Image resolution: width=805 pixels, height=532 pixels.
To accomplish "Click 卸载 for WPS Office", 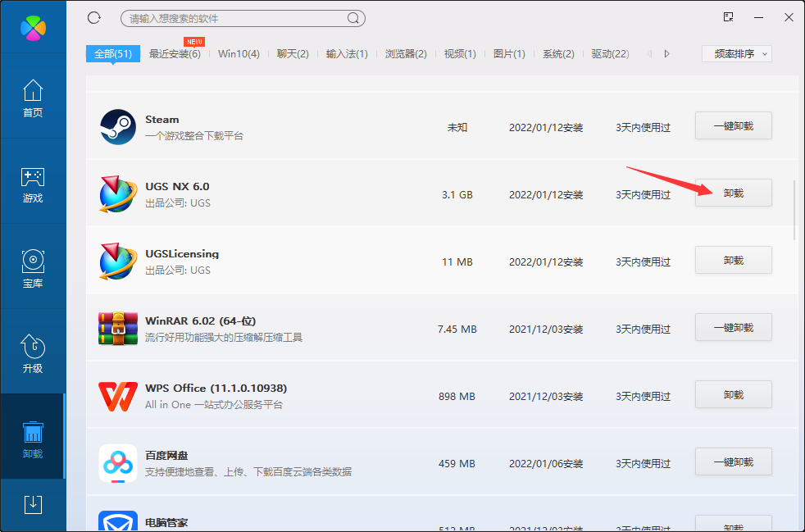I will (734, 395).
